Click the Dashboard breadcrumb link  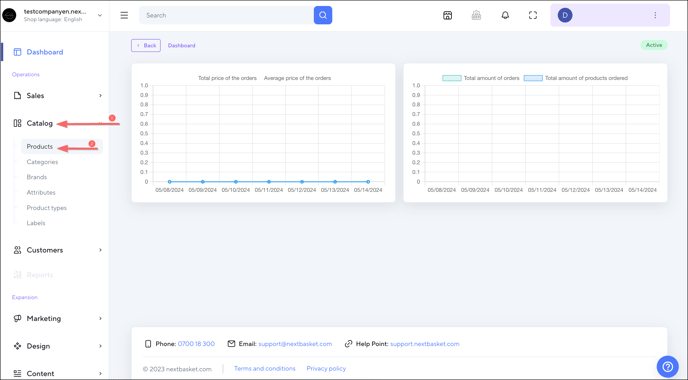[181, 45]
